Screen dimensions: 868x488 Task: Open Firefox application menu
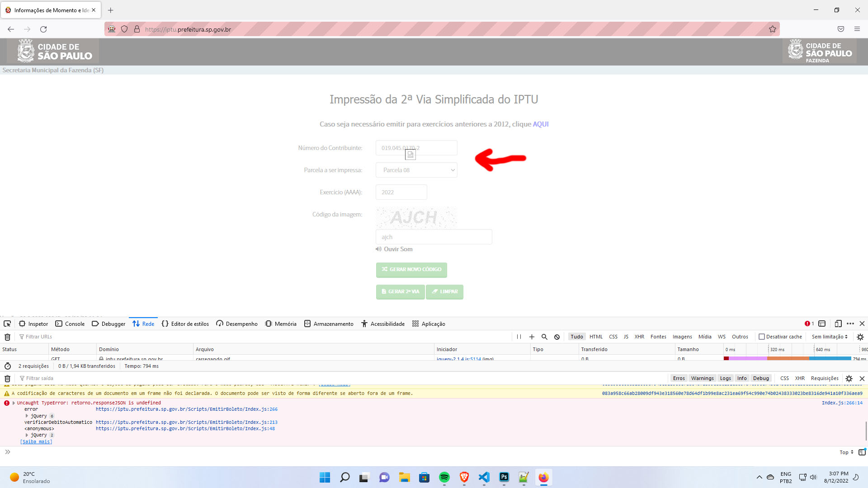tap(857, 29)
